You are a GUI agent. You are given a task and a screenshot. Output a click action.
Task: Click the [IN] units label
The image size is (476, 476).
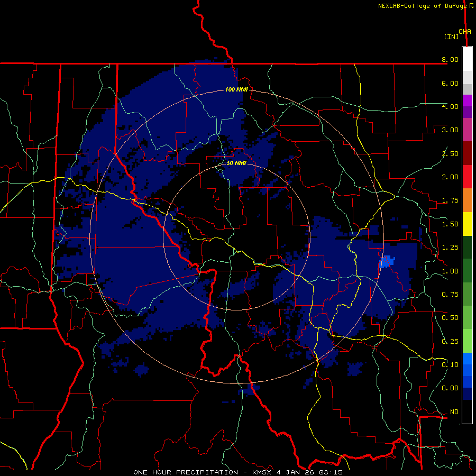coord(451,36)
